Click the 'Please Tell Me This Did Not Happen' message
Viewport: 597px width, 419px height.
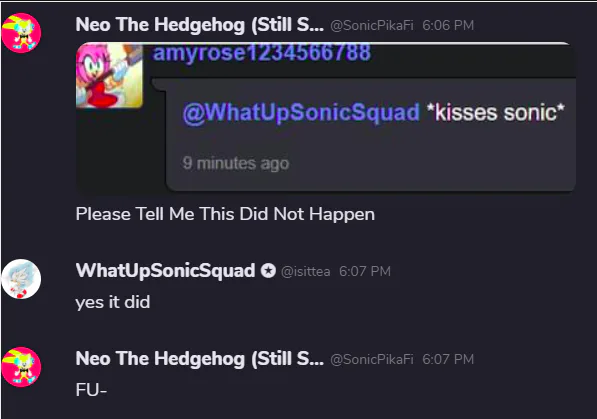tap(225, 214)
